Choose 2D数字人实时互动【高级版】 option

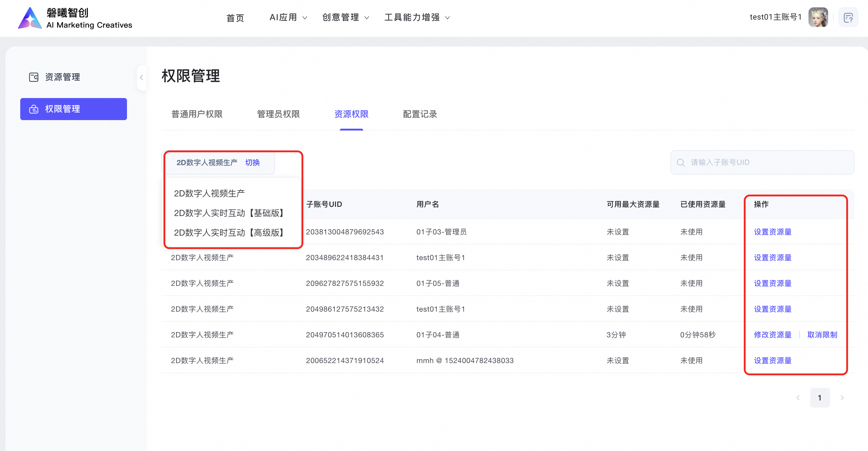pos(230,233)
